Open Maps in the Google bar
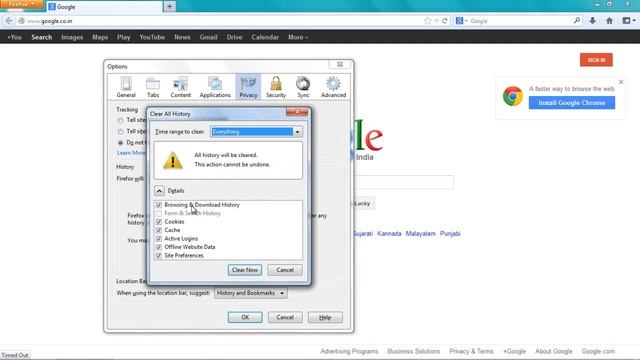The image size is (640, 360). (100, 37)
